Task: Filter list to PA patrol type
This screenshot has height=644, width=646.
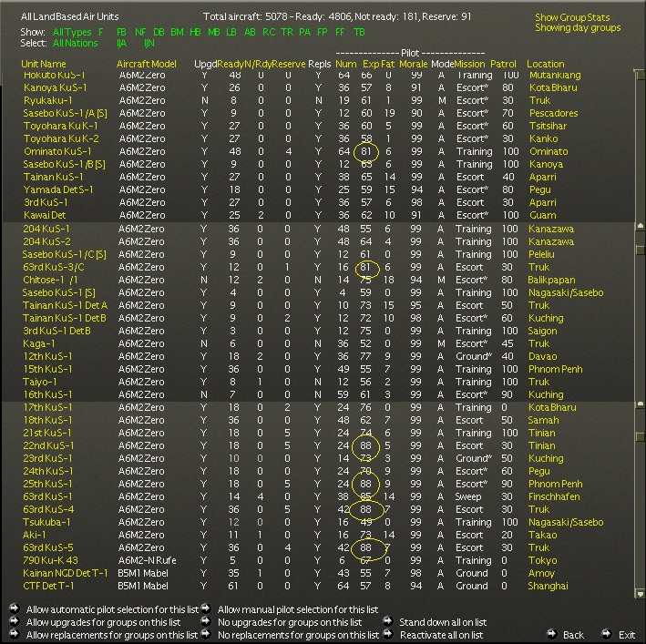Action: [x=305, y=32]
